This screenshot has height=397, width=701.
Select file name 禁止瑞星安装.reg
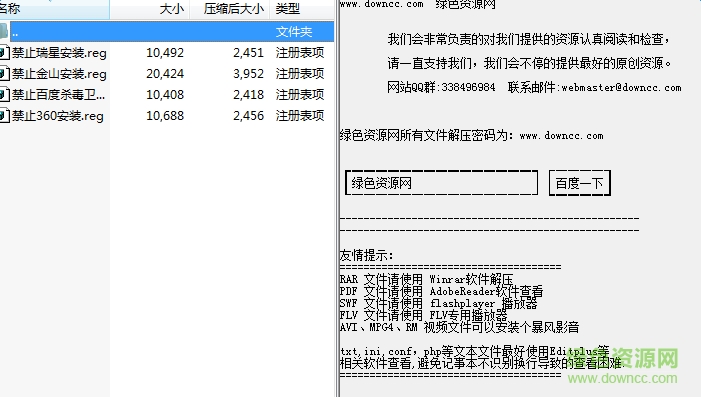tap(59, 53)
